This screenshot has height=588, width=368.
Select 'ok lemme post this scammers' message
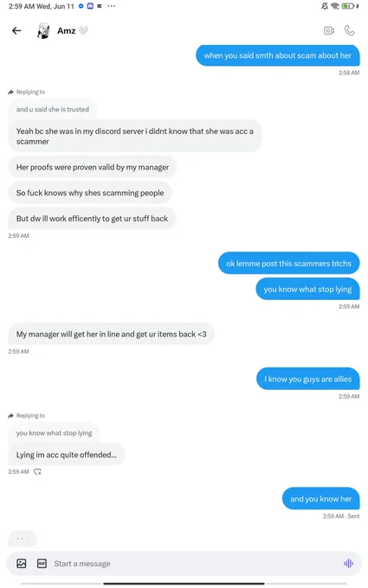(x=288, y=263)
